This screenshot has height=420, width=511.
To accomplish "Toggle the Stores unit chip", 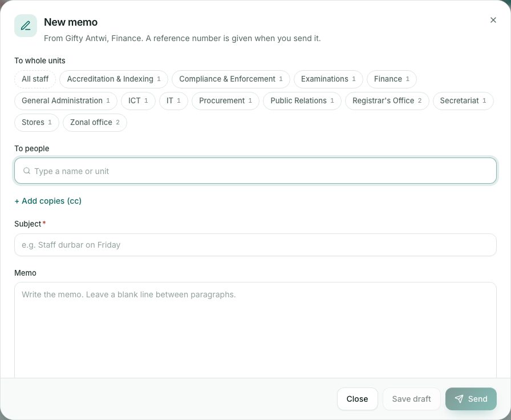I will pos(37,123).
